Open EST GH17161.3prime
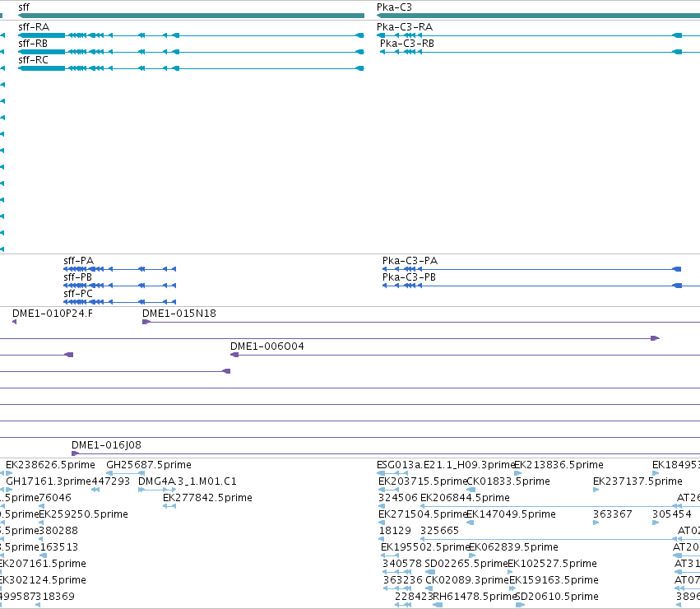 coord(49,481)
